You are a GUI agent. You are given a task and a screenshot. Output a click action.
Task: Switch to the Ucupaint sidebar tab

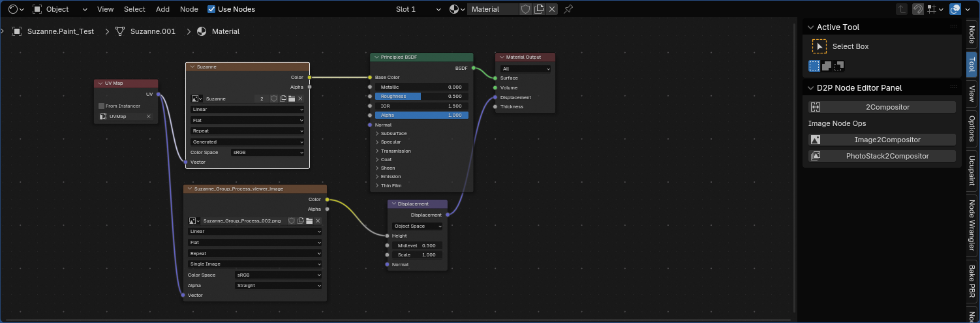pos(972,170)
